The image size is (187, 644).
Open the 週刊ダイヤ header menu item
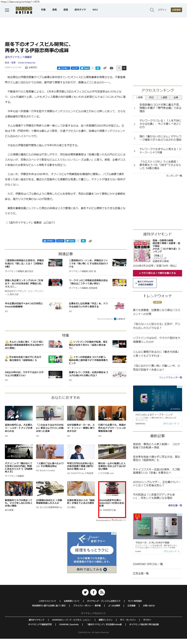[80, 10]
